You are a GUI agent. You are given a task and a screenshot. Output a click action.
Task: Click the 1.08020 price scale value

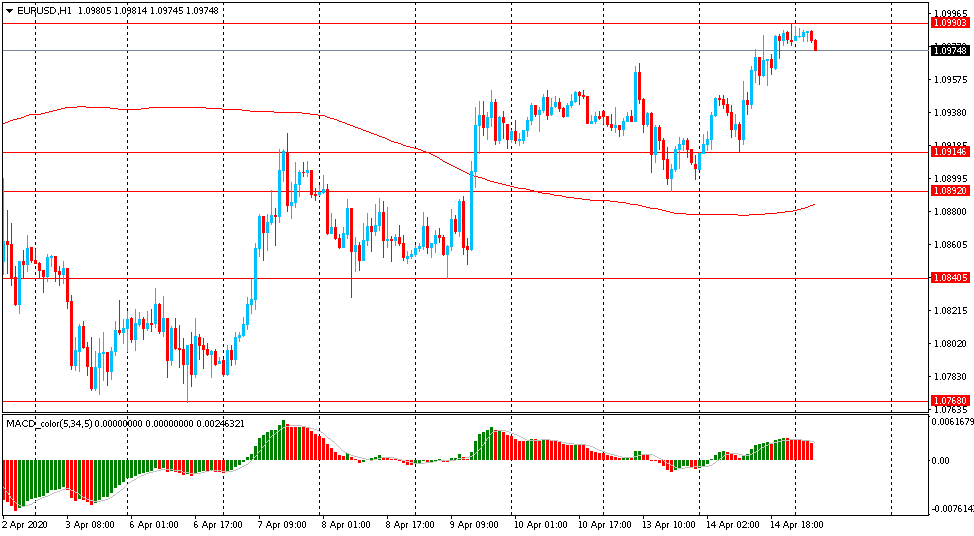[x=950, y=343]
